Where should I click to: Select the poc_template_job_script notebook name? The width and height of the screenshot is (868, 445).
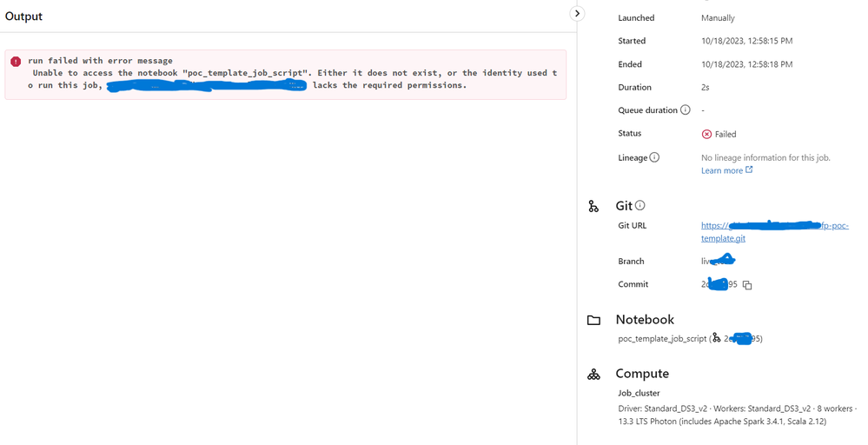pos(662,339)
